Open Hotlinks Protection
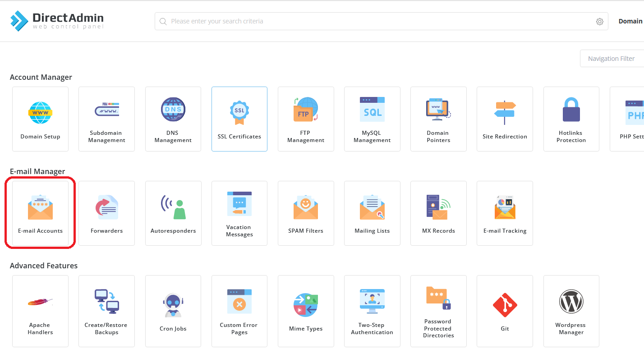 click(x=571, y=119)
